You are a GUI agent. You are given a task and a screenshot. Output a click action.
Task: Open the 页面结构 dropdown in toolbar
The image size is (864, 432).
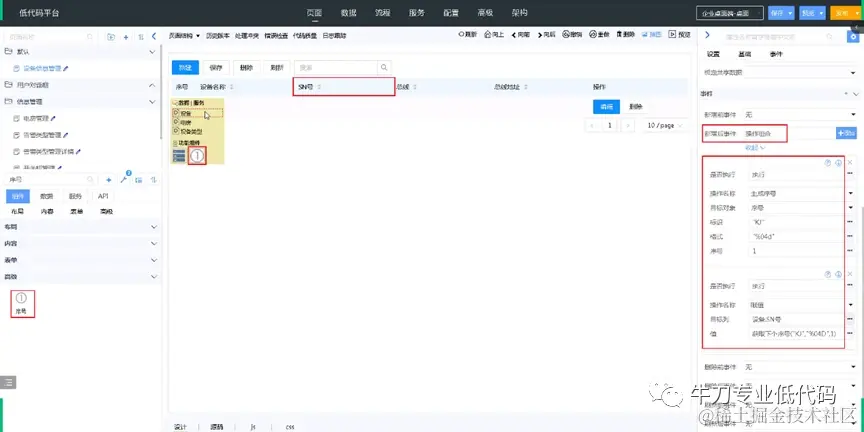tap(184, 35)
